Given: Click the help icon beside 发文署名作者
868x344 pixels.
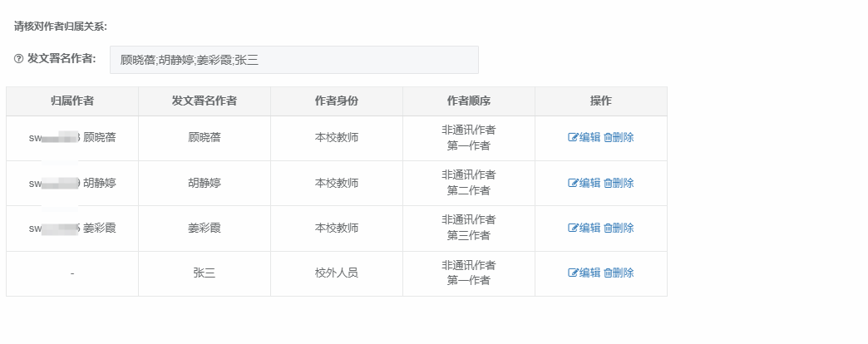Looking at the screenshot, I should click(x=18, y=59).
